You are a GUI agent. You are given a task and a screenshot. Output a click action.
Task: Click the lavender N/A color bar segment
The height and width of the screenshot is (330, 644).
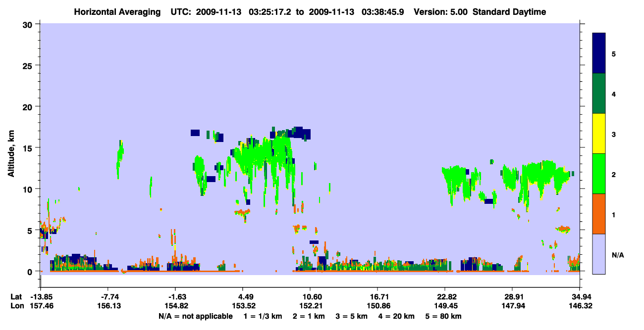tap(599, 254)
